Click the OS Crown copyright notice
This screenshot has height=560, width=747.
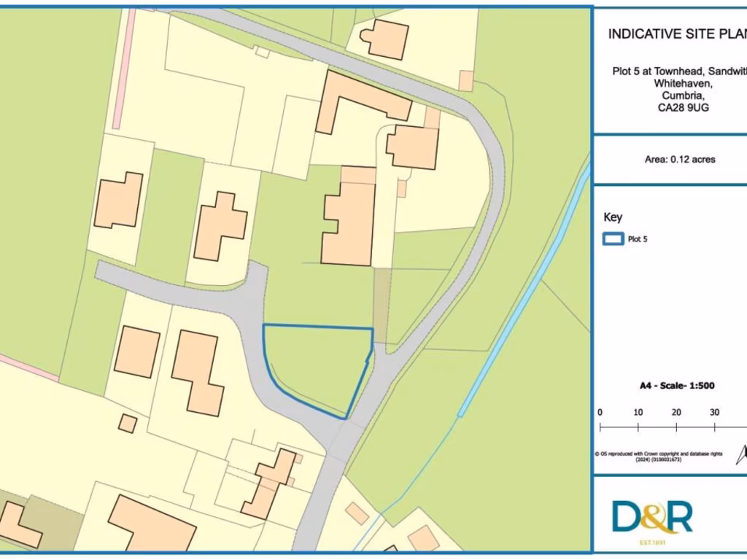point(659,456)
